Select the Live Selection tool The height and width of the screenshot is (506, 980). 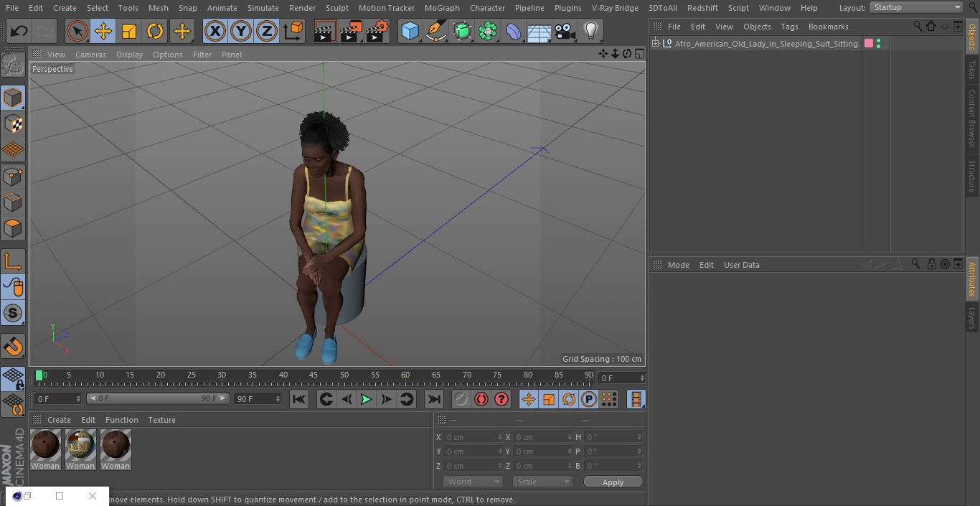pos(77,31)
